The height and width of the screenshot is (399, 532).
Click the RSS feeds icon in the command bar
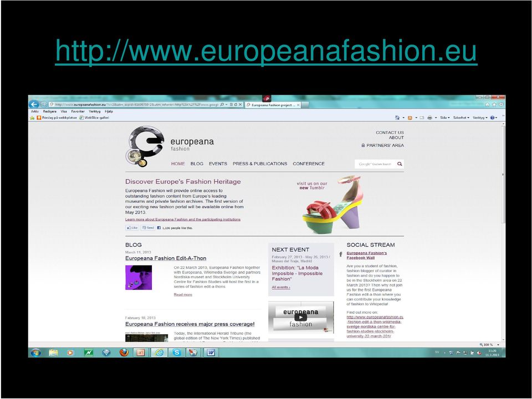pos(410,117)
